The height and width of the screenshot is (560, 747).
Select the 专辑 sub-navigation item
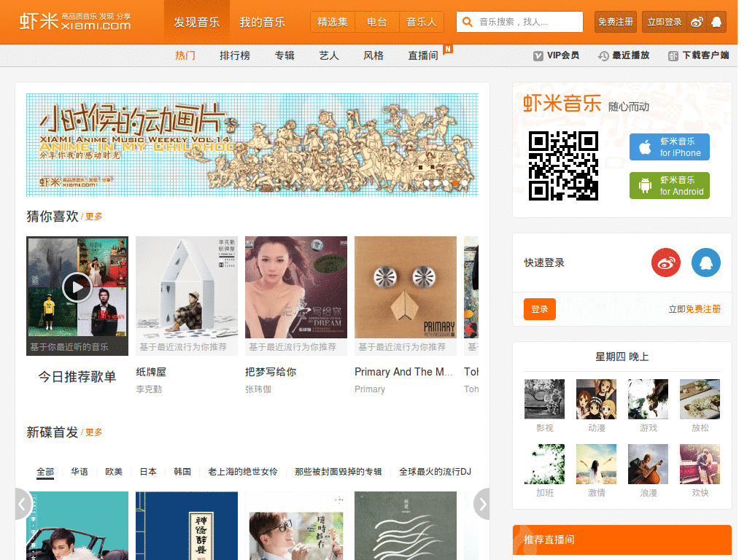285,55
